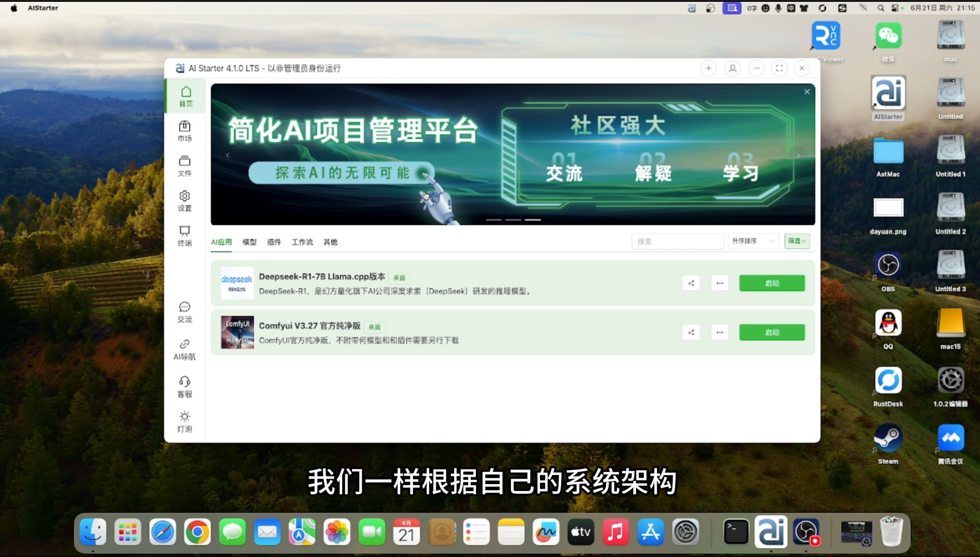The height and width of the screenshot is (557, 980).
Task: Share the Deepseek-R1-7B Llama.cpp entry
Action: [691, 283]
